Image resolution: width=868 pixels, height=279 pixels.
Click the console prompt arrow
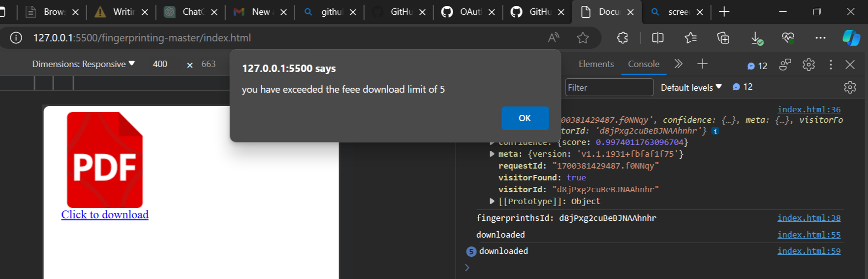click(467, 267)
